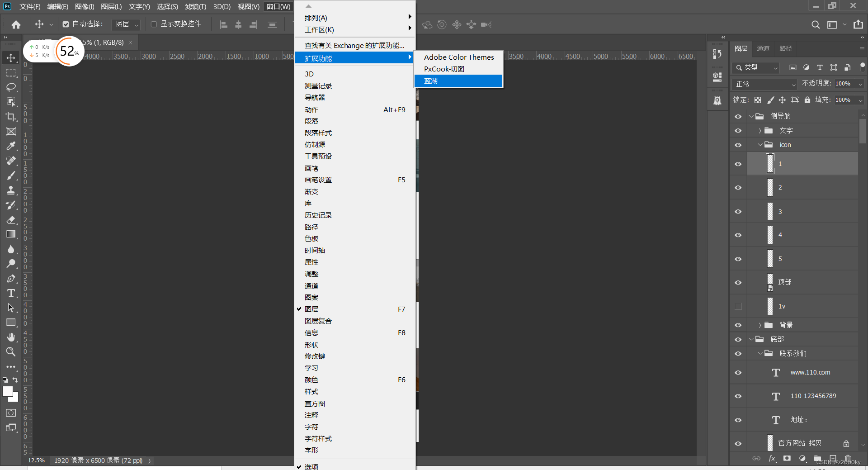The height and width of the screenshot is (470, 868).
Task: Toggle the Auto-Select checkbox
Action: [x=66, y=24]
